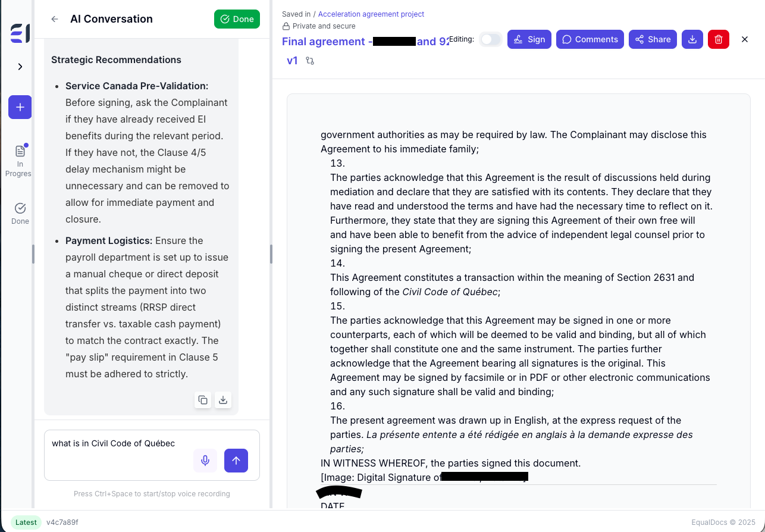Expand the sidebar with the chevron

point(20,67)
